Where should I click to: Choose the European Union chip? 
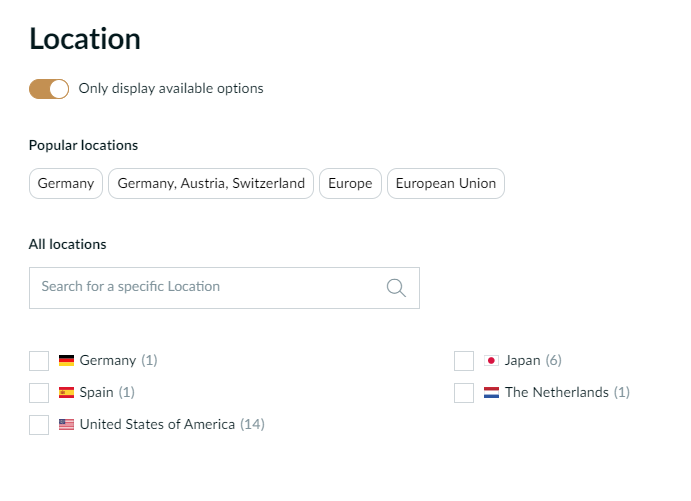(x=446, y=184)
